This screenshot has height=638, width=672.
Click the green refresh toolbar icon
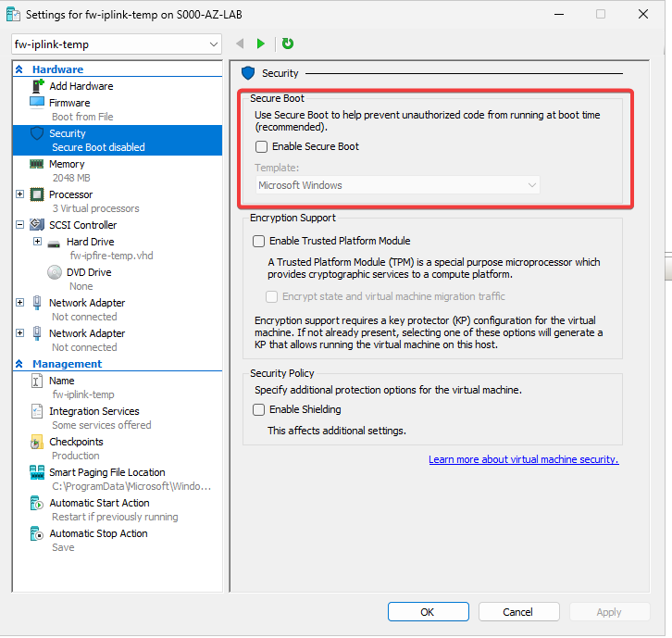pos(288,44)
